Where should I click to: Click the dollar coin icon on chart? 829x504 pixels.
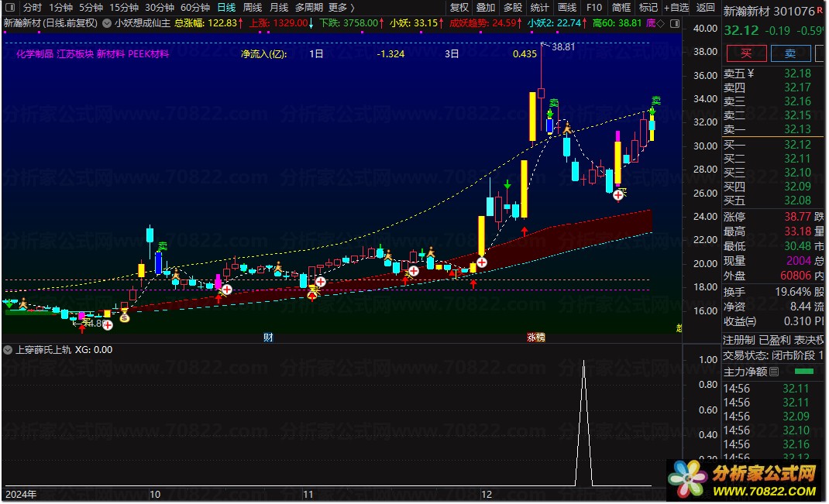coord(124,317)
